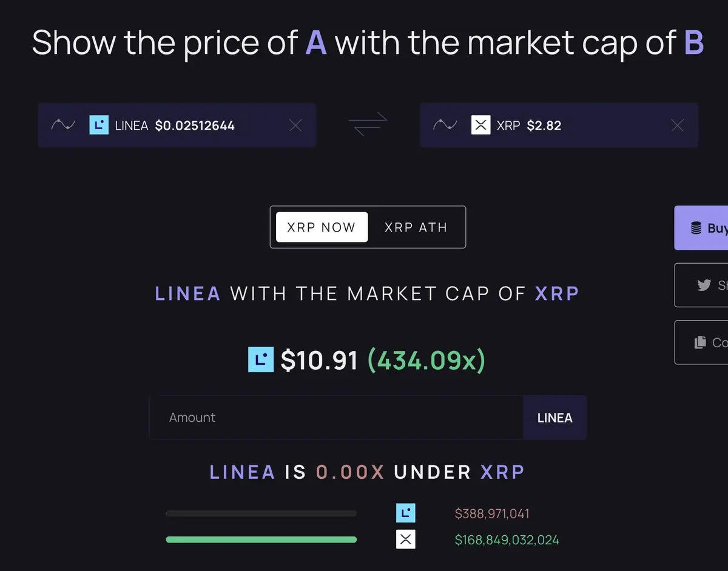Click the LINEA unit label beside Amount

(554, 418)
